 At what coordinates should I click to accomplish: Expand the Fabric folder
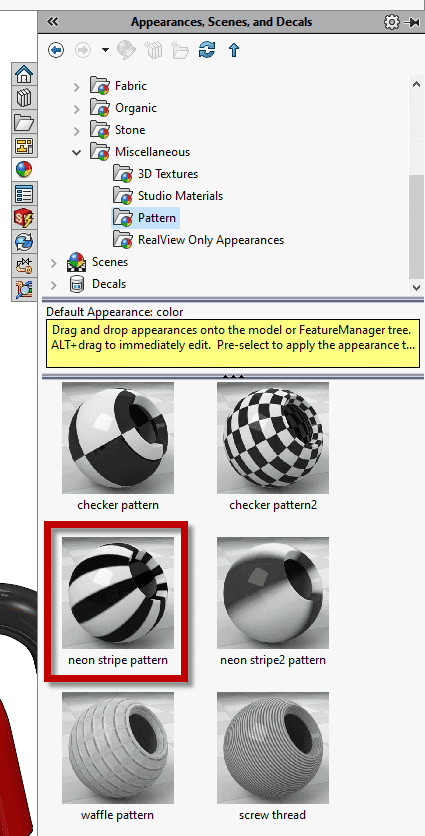pos(77,86)
